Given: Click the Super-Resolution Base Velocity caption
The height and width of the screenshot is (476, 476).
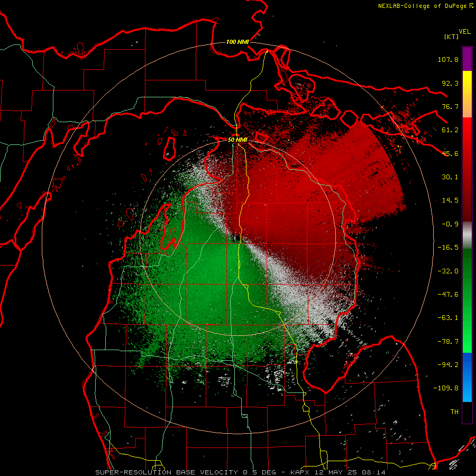Looking at the screenshot, I should (x=241, y=472).
